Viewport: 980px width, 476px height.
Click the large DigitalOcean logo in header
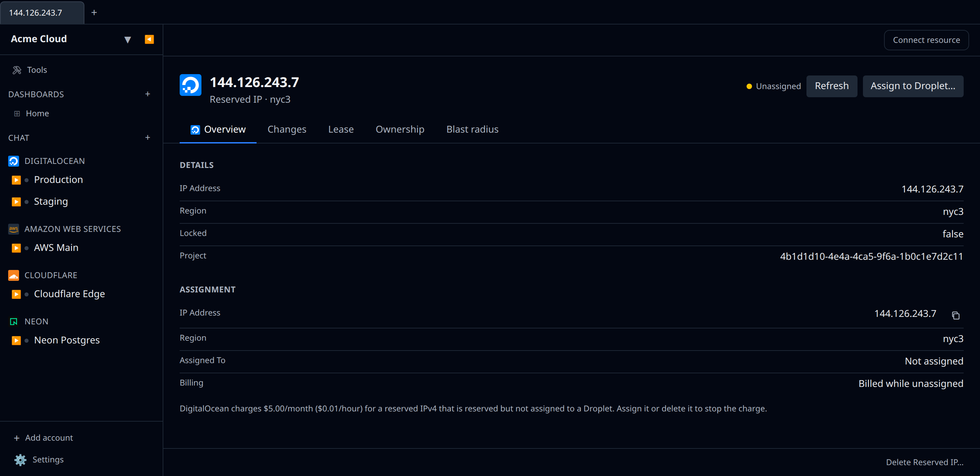(190, 85)
